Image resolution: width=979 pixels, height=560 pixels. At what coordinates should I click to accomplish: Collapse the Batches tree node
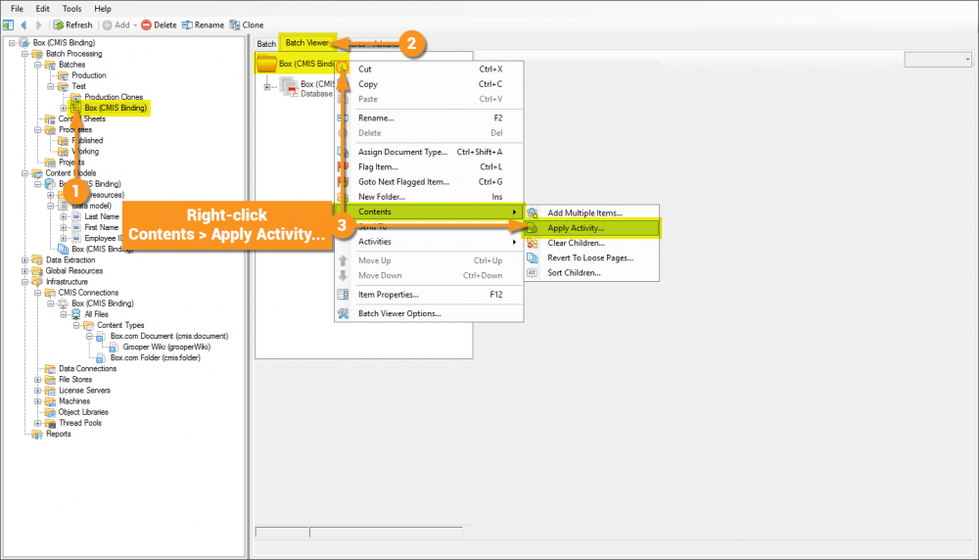coord(37,65)
